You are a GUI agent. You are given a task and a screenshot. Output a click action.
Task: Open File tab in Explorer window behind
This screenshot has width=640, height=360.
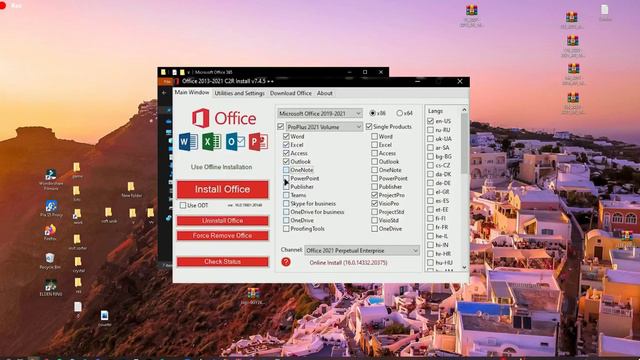pyautogui.click(x=166, y=82)
